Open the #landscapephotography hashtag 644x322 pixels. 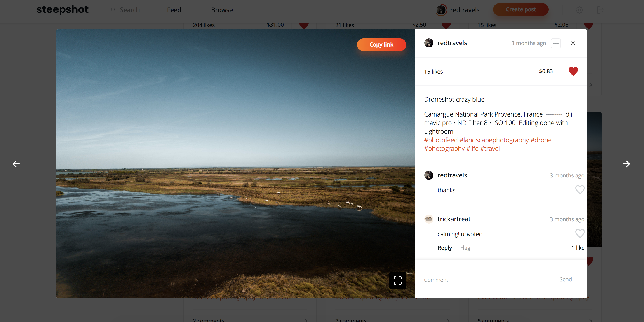(494, 140)
